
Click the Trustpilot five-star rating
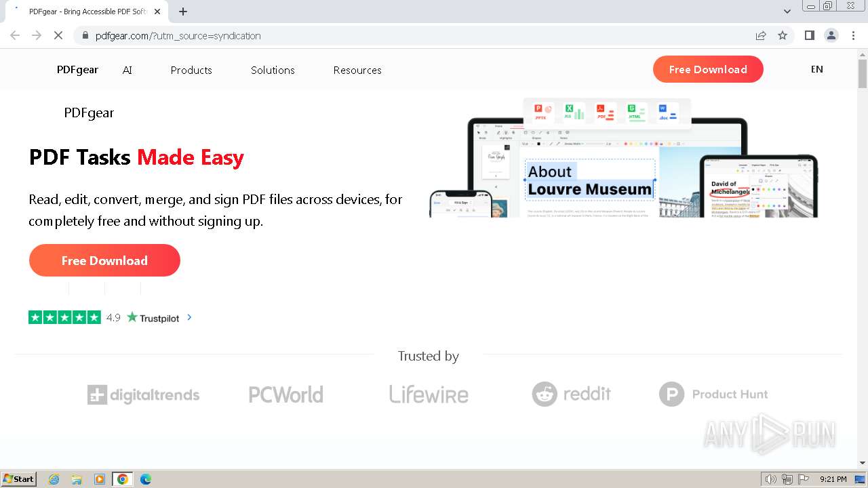(x=64, y=317)
